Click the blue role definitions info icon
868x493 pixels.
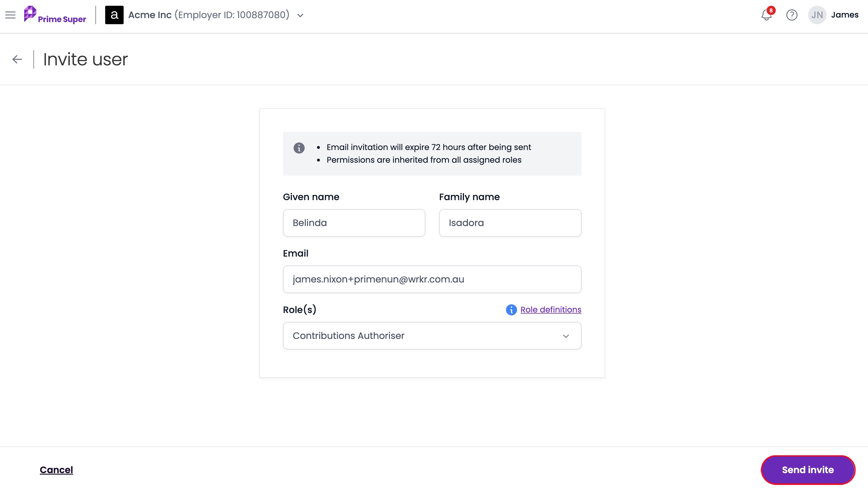point(511,310)
